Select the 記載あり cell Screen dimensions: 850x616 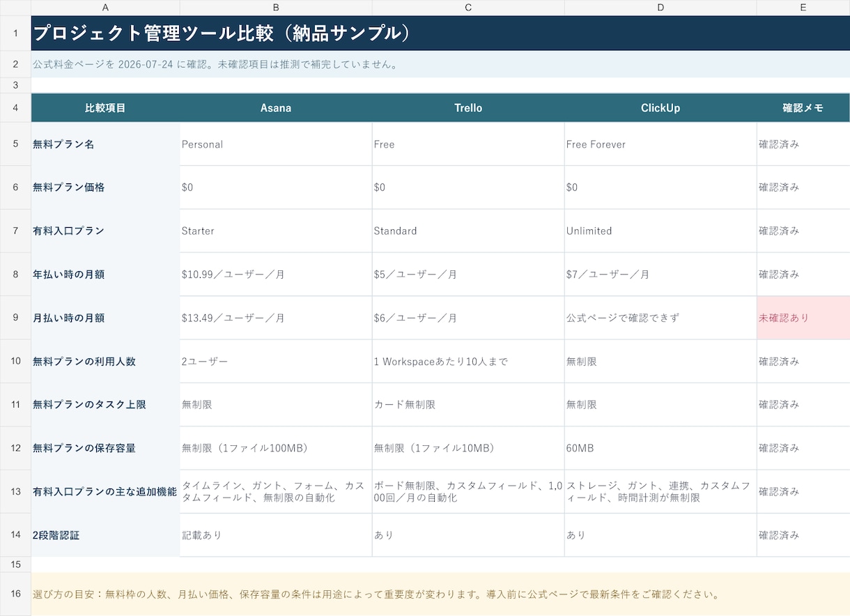pyautogui.click(x=276, y=534)
